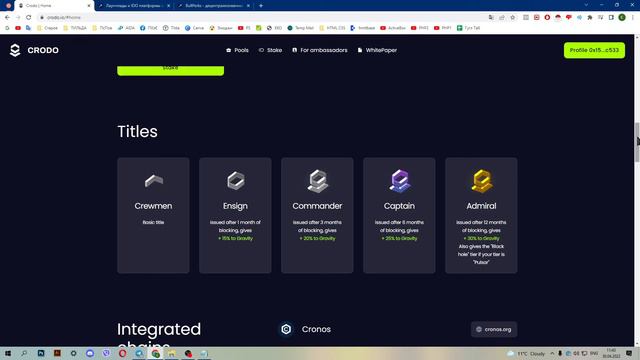This screenshot has width=640, height=360.
Task: Click the Titles heading
Action: 138,131
